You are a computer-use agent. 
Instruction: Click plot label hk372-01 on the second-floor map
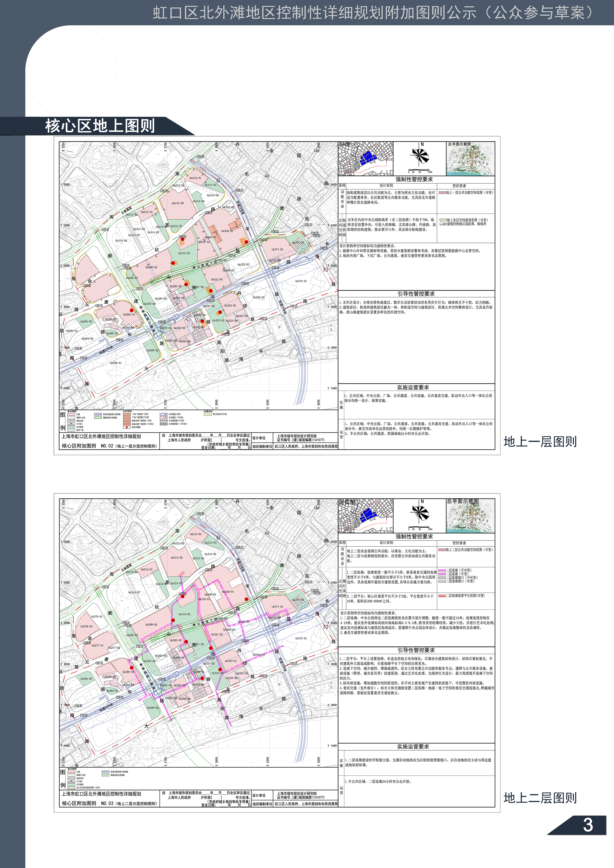point(301,639)
